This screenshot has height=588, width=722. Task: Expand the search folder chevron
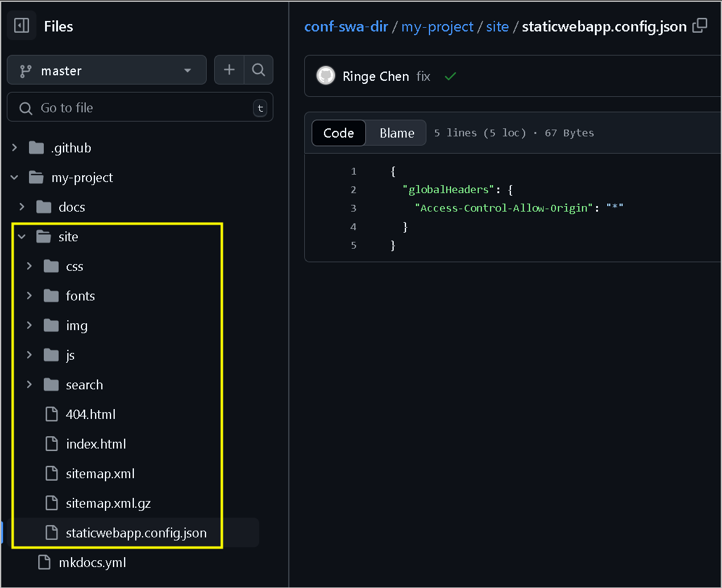pyautogui.click(x=29, y=385)
